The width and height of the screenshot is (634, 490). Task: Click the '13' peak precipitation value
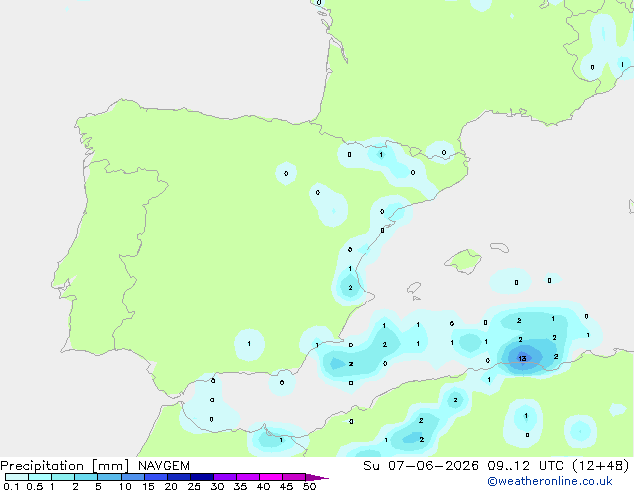coord(522,358)
